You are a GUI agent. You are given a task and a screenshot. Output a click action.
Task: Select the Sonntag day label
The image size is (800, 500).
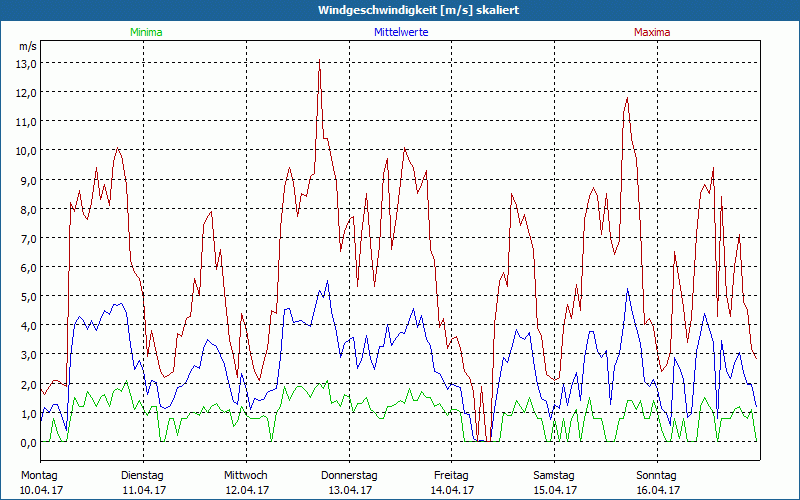pos(656,475)
